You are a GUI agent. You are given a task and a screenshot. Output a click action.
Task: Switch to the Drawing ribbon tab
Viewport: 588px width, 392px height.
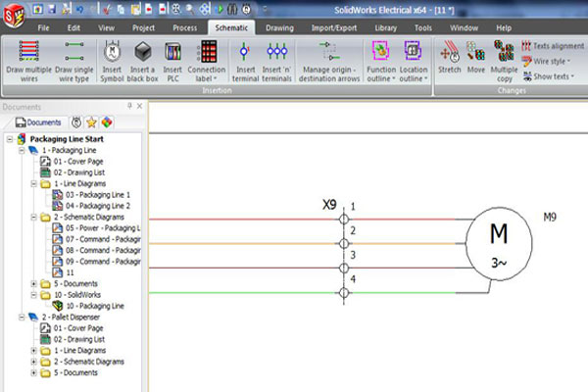(279, 27)
